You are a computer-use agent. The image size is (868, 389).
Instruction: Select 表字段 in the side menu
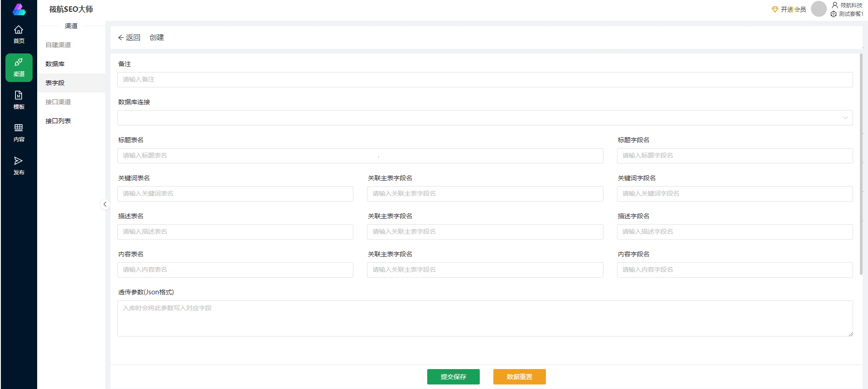[x=71, y=83]
